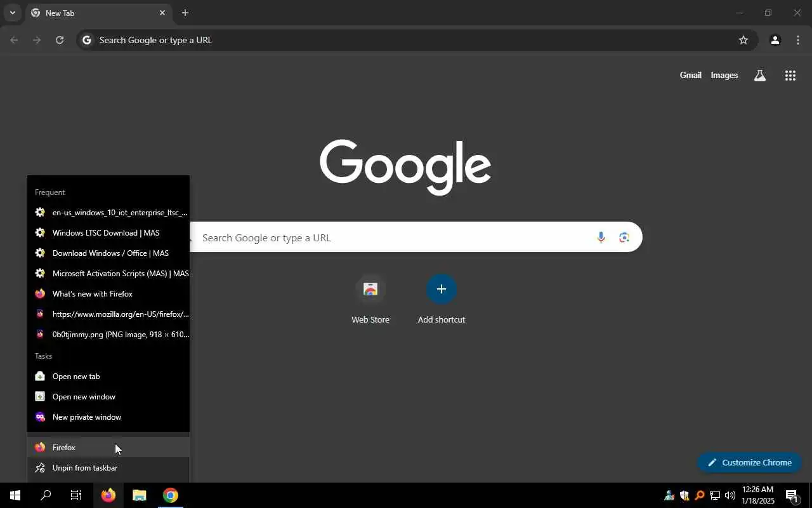Open a new tab with plus button
Screen dimensions: 812x508
[x=185, y=13]
